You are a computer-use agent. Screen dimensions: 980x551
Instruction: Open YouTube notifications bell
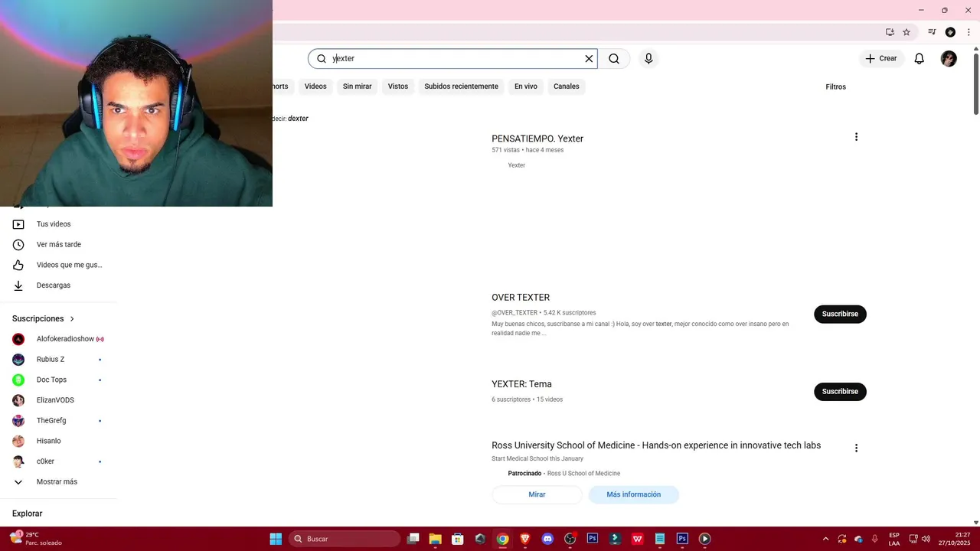pos(920,59)
